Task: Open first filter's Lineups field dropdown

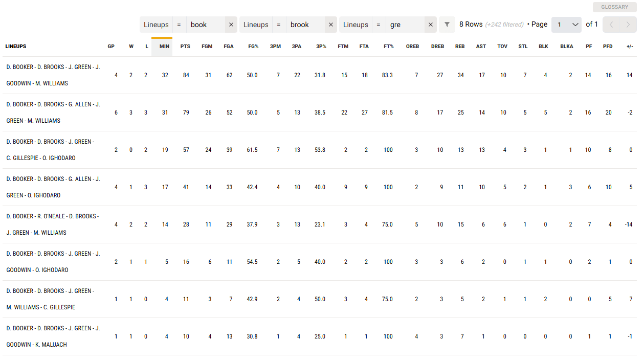Action: 156,25
